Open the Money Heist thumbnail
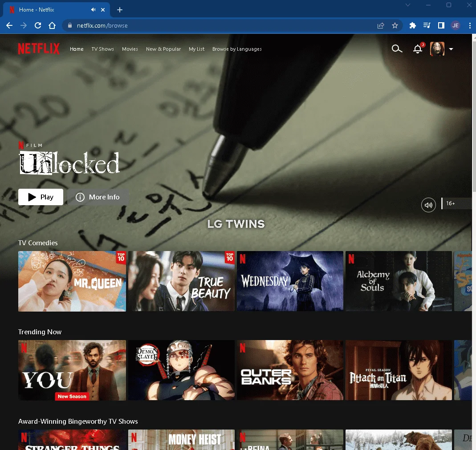This screenshot has height=450, width=476. 181,440
